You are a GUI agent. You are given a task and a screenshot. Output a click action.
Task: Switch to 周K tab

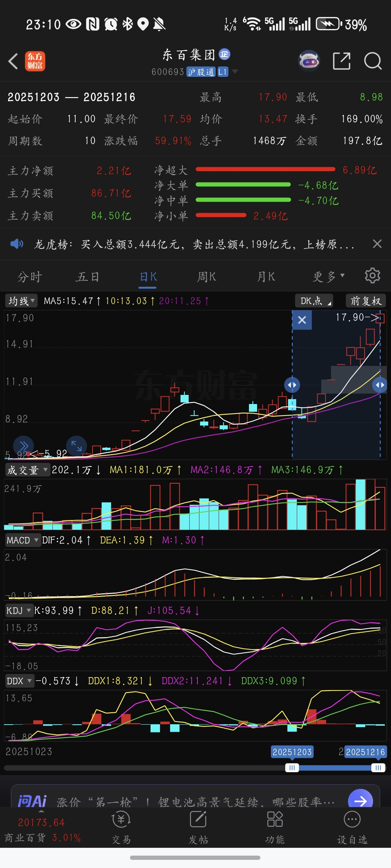click(x=207, y=277)
